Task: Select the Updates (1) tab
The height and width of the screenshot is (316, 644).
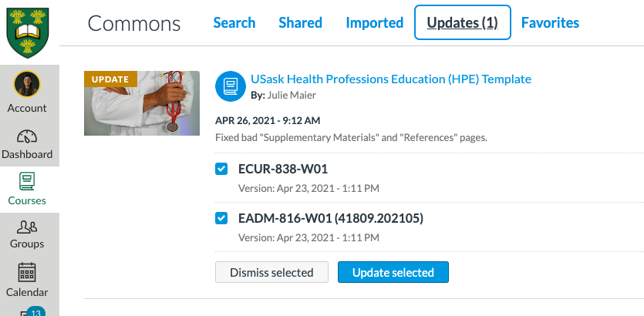Action: (463, 22)
